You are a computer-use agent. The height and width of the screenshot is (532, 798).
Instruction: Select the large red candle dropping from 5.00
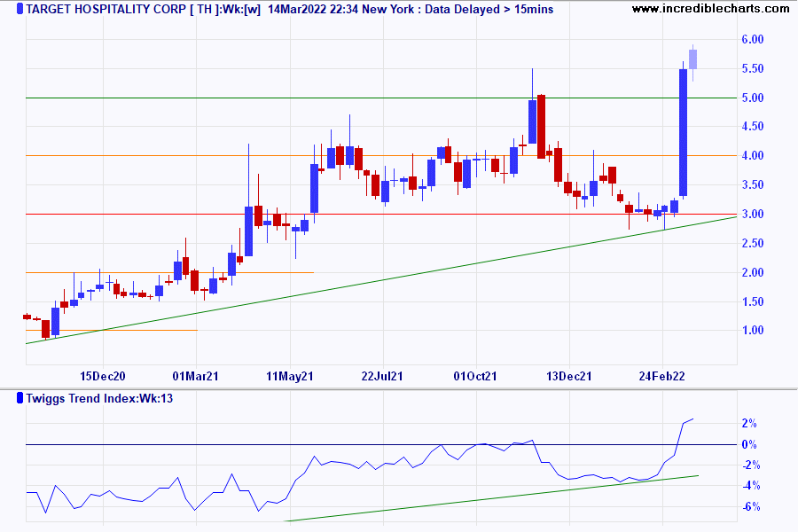(542, 126)
